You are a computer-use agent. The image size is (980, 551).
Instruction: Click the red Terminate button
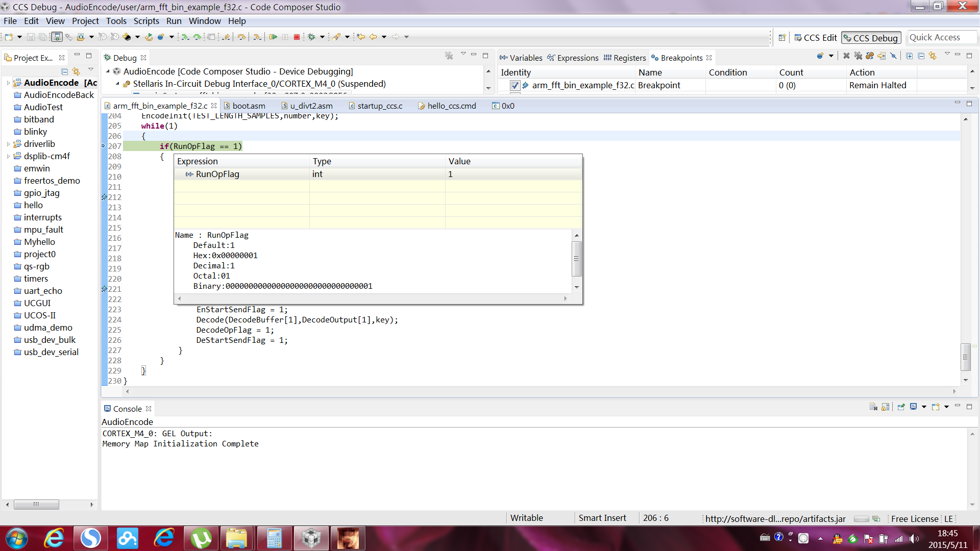click(297, 37)
